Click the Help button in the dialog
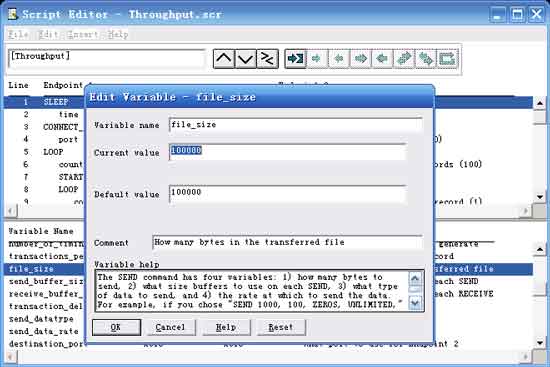 click(226, 327)
